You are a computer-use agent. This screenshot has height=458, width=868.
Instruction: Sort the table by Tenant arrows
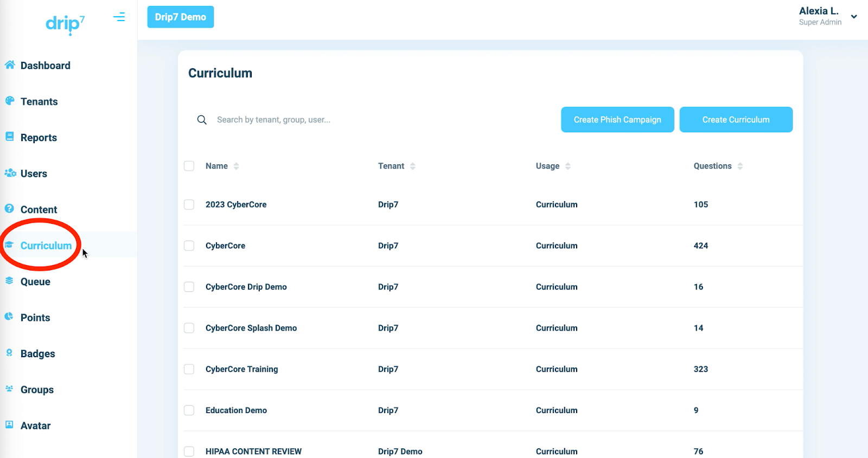tap(413, 166)
